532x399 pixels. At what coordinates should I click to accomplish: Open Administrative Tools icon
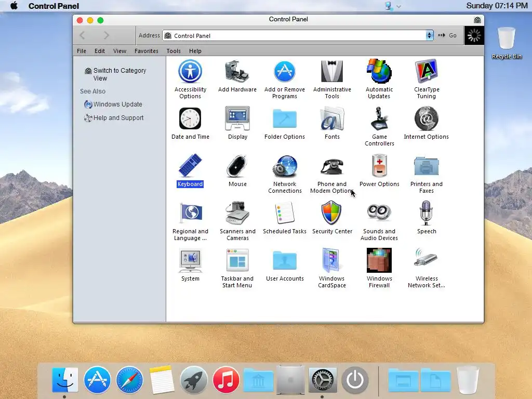332,72
